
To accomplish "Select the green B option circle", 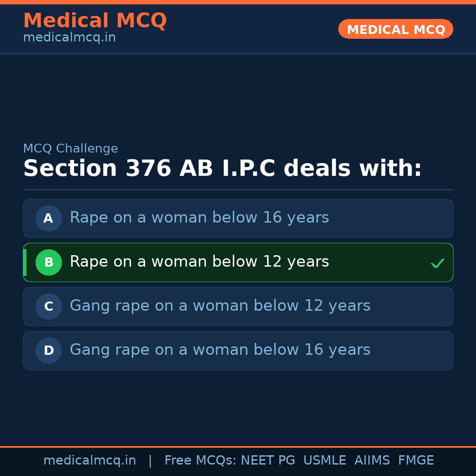I will point(48,262).
